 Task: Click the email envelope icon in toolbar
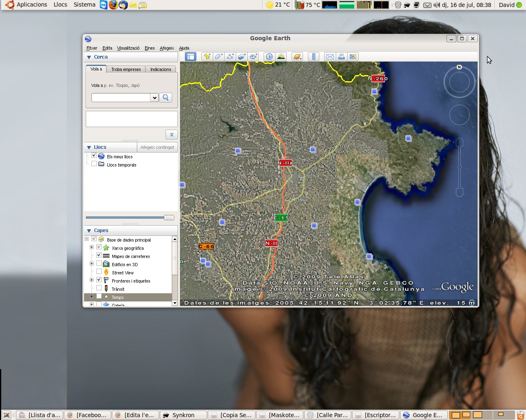[x=330, y=57]
